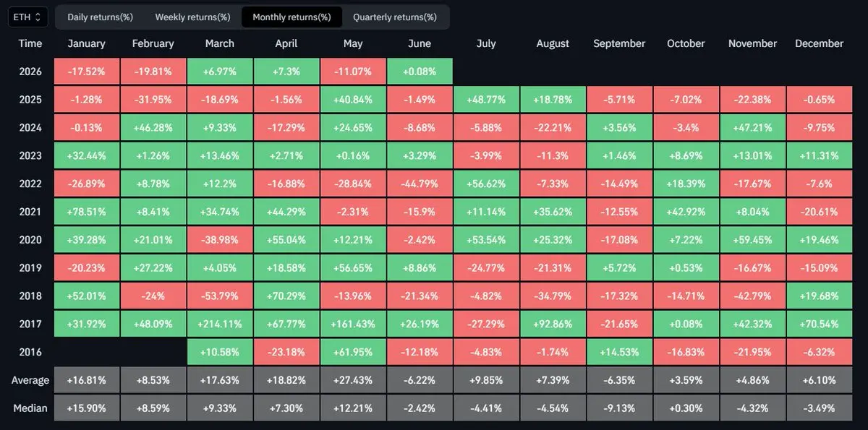Select the 2026 row label
This screenshot has width=868, height=430.
[30, 72]
